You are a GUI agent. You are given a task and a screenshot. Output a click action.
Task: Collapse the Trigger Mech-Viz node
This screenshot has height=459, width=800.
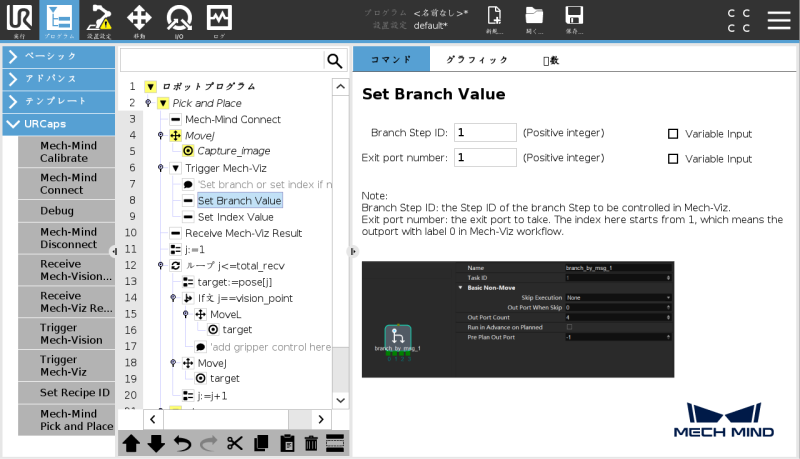click(176, 168)
